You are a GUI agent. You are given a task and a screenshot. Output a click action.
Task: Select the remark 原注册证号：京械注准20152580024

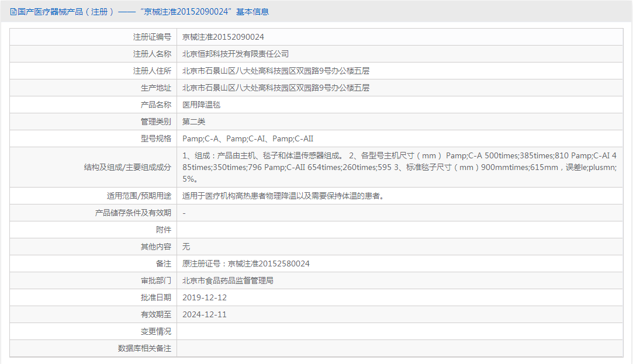[x=246, y=264]
